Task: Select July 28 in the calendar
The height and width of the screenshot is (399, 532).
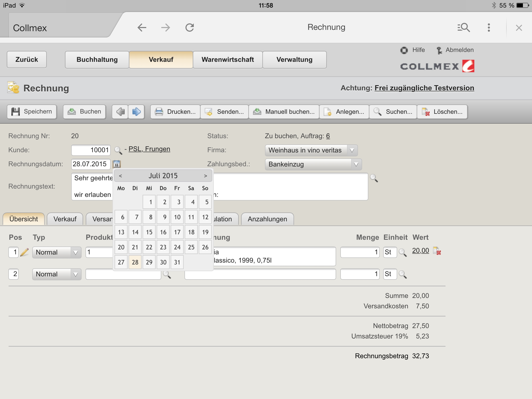Action: [x=135, y=262]
